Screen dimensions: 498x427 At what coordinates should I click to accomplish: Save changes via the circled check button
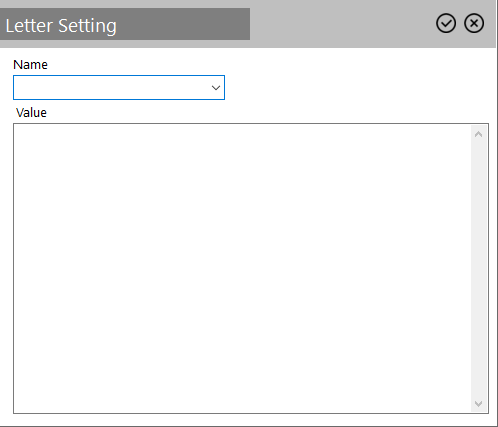tap(446, 24)
